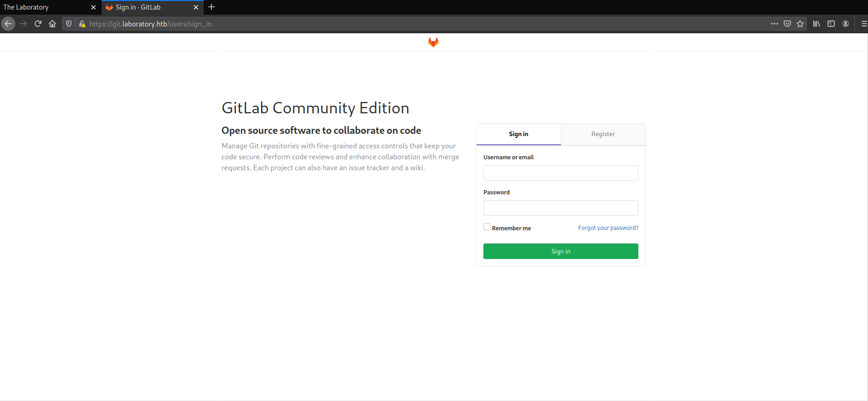This screenshot has width=868, height=401.
Task: Open Firefox account profile icon
Action: (846, 24)
